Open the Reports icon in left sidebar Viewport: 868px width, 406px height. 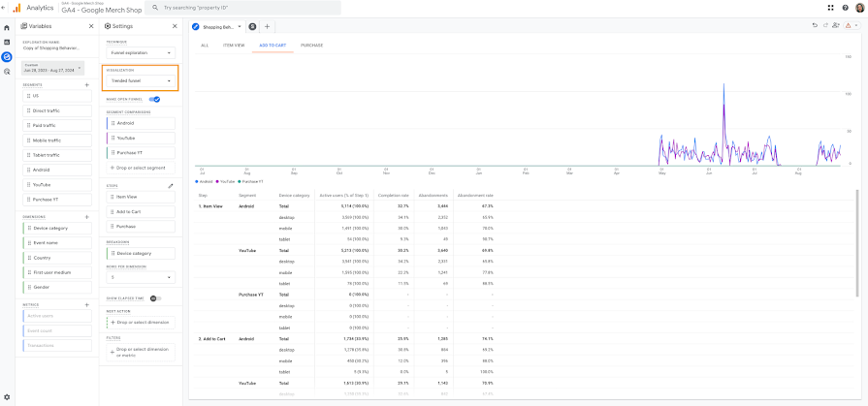(7, 42)
